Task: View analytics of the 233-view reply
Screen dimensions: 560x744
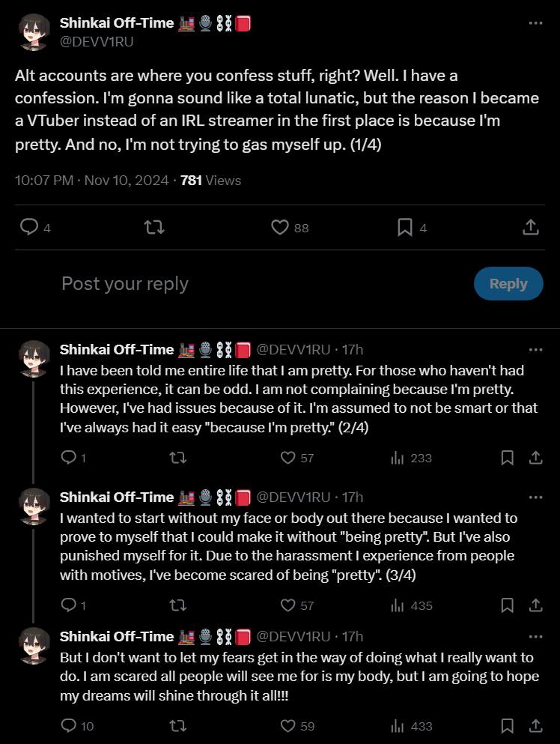Action: [398, 458]
